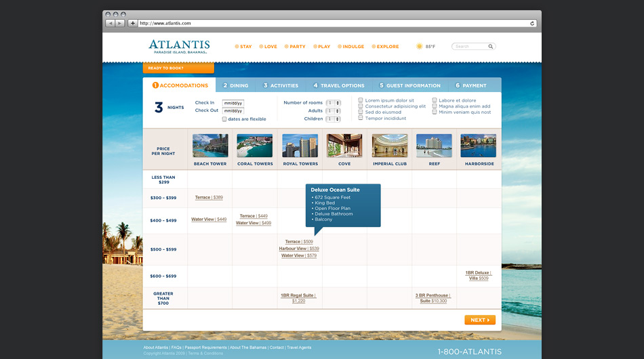Select Beach Tower Terrace $389 link
Image resolution: width=644 pixels, height=359 pixels.
209,197
